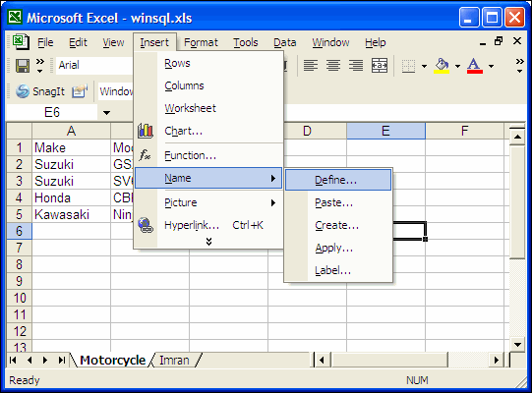Click horizontal scrollbar right arrow

coord(497,360)
